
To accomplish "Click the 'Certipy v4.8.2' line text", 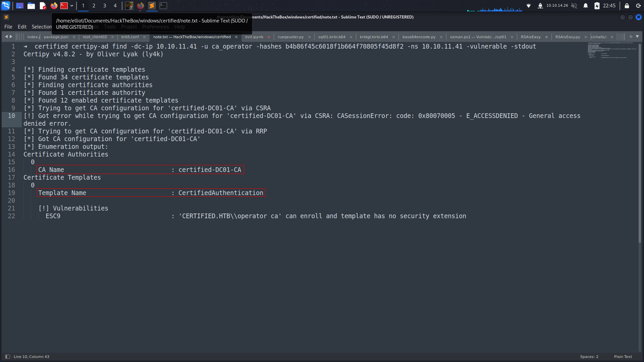I will click(93, 54).
